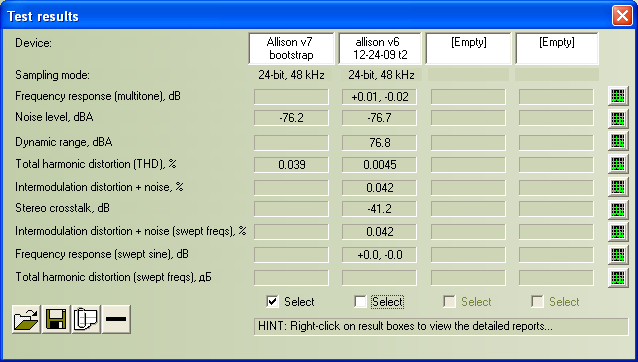Click the last [Empty] device slot
Image resolution: width=638 pixels, height=362 pixels.
pyautogui.click(x=557, y=48)
